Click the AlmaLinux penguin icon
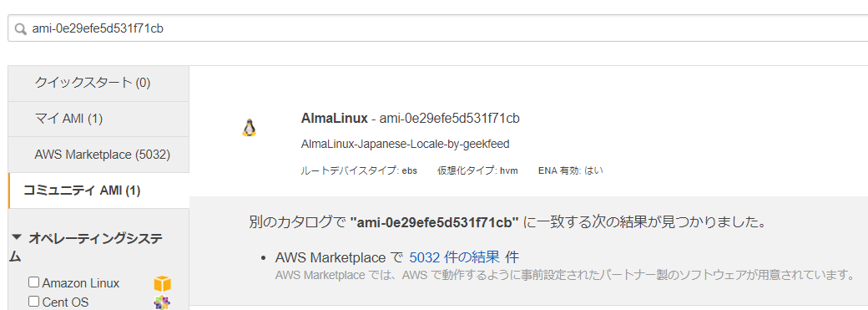868x310 pixels. pos(249,128)
